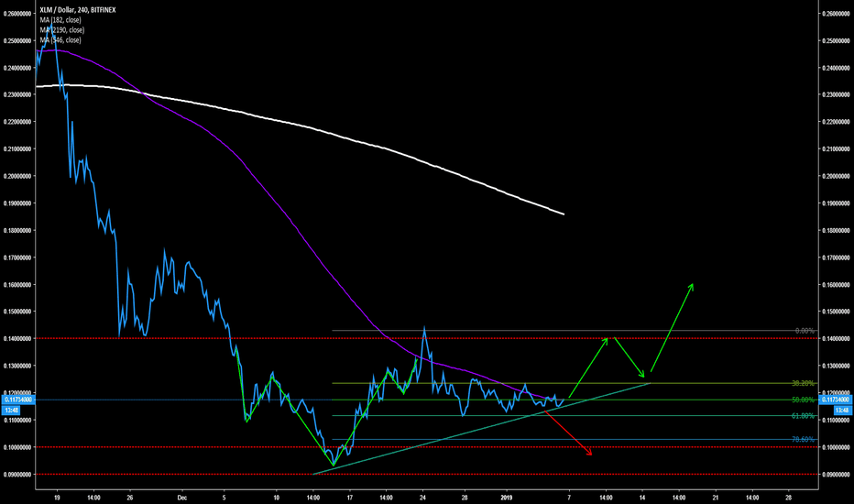Select the MA (182, close) indicator legend
The width and height of the screenshot is (854, 504).
pos(60,20)
